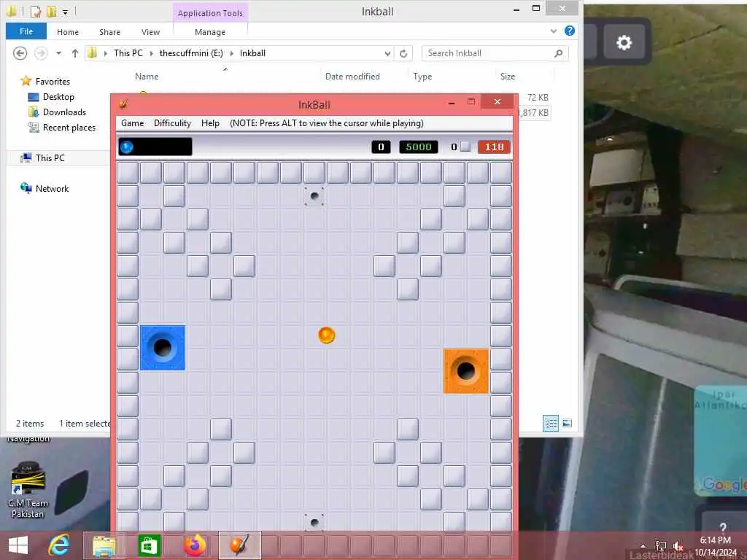Viewport: 747px width, 560px height.
Task: Open the Difficulty menu in InkBall
Action: (172, 123)
